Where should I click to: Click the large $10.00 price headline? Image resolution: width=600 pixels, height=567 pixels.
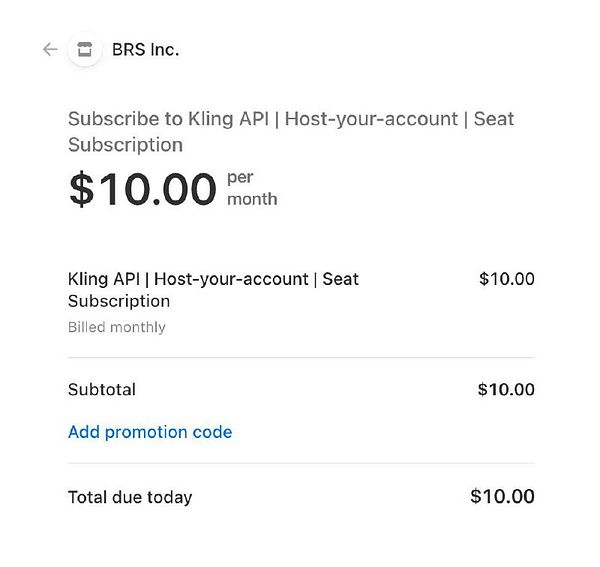(x=142, y=190)
